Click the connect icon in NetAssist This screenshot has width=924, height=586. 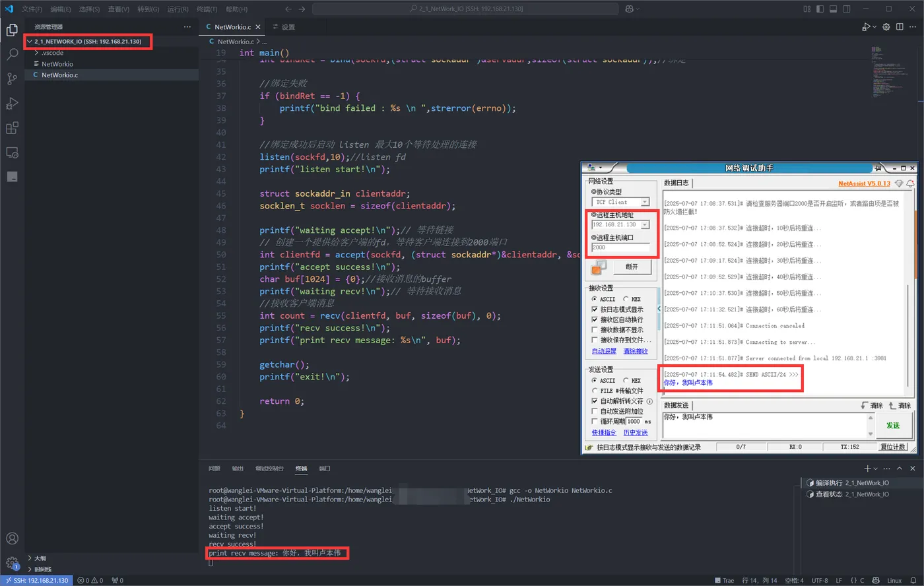click(x=599, y=267)
